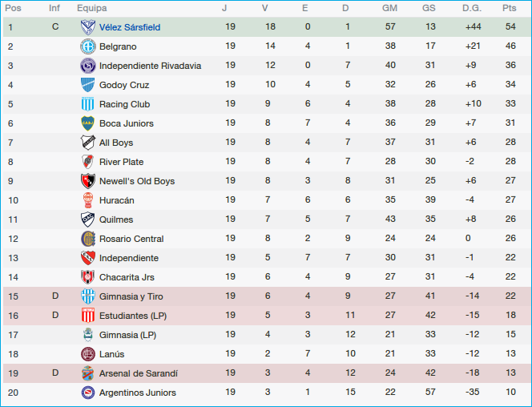
Task: Open the Godoy Cruz team name
Action: click(124, 85)
